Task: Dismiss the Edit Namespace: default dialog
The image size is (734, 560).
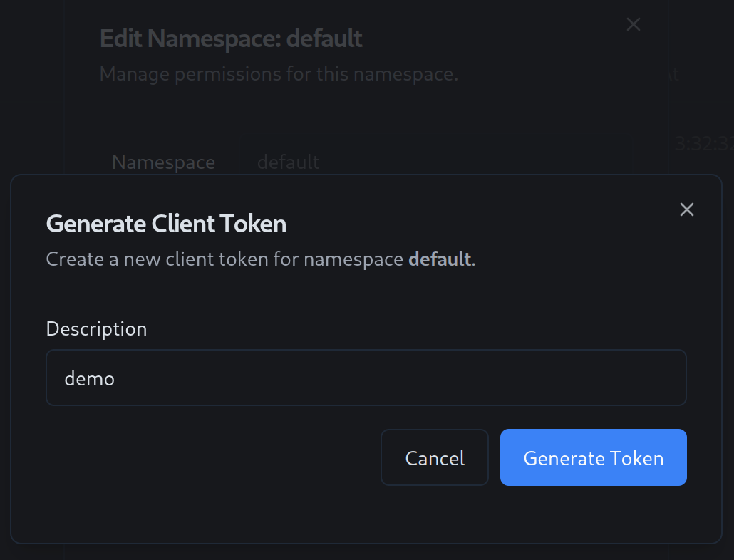Action: (633, 24)
